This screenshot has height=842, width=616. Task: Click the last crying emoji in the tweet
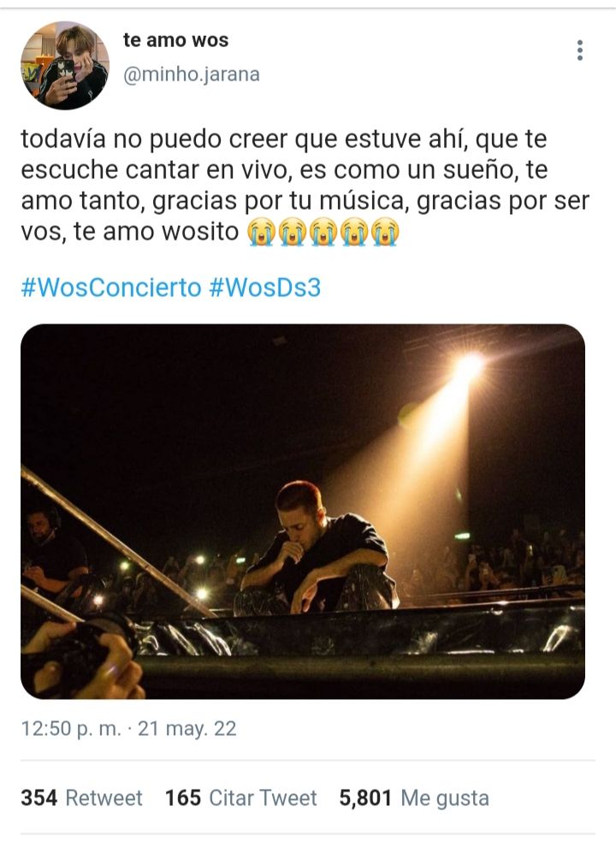pos(386,232)
